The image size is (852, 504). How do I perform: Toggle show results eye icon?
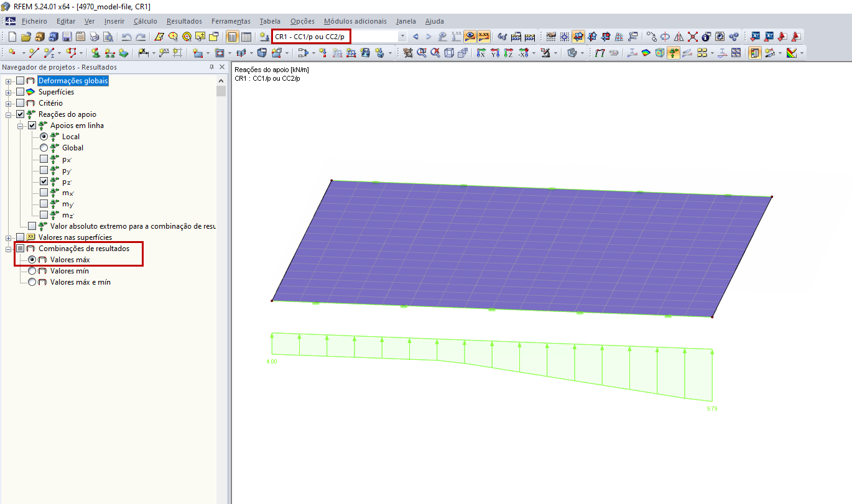point(470,37)
